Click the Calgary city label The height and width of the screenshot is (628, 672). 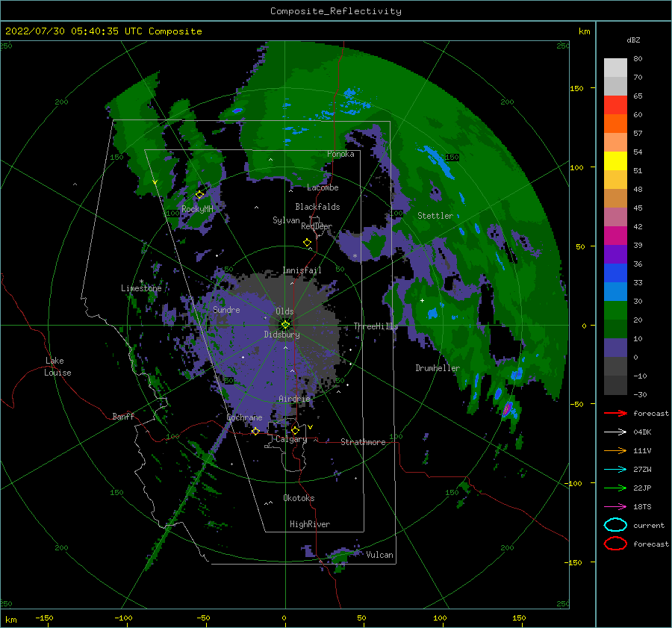[291, 439]
